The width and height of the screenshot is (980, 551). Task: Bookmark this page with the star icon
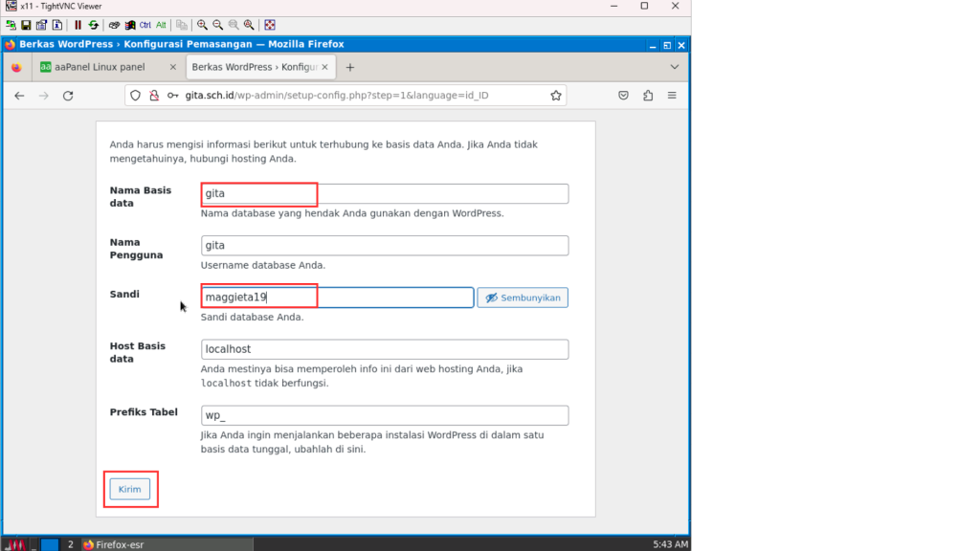555,96
